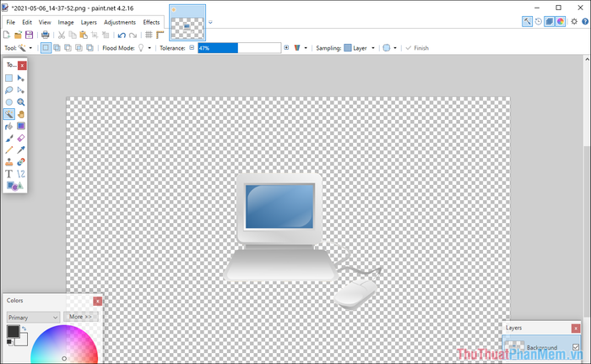The height and width of the screenshot is (364, 591).
Task: Click the Tolerance slider bar
Action: (x=239, y=48)
